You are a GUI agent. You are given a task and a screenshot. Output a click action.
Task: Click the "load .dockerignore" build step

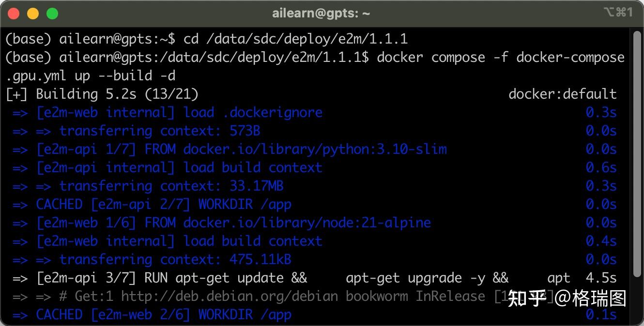[253, 112]
